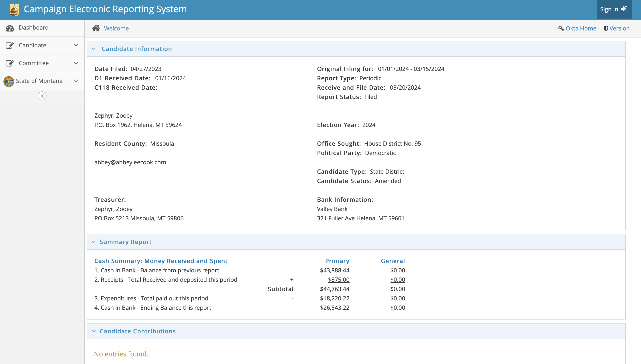Viewport: 641px width, 364px height.
Task: Click the Committee edit pencil icon
Action: coord(10,63)
